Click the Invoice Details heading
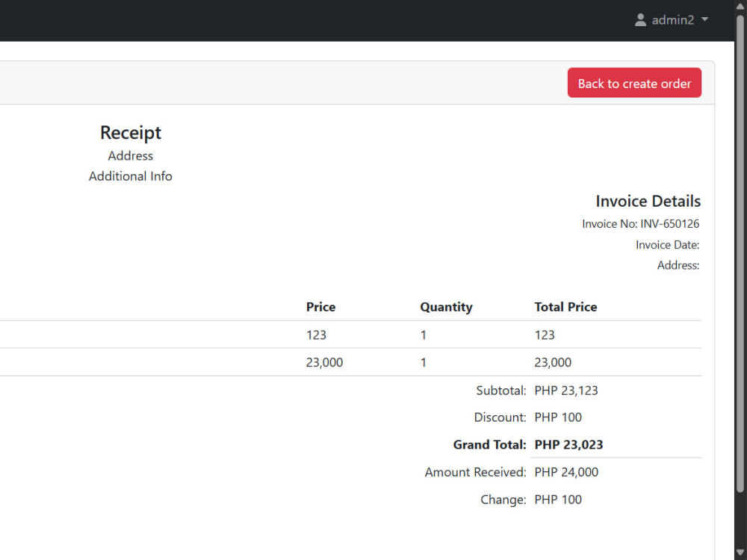Viewport: 747px width, 560px height. pos(648,201)
